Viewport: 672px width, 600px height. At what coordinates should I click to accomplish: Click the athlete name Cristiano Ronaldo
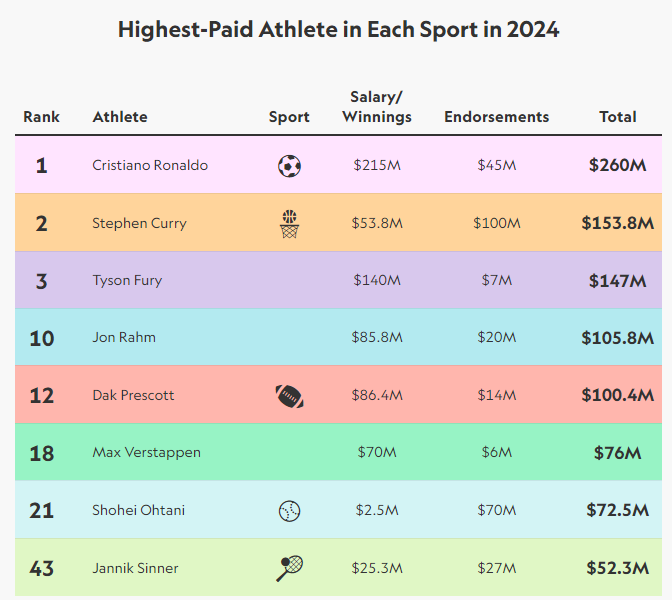pos(150,165)
